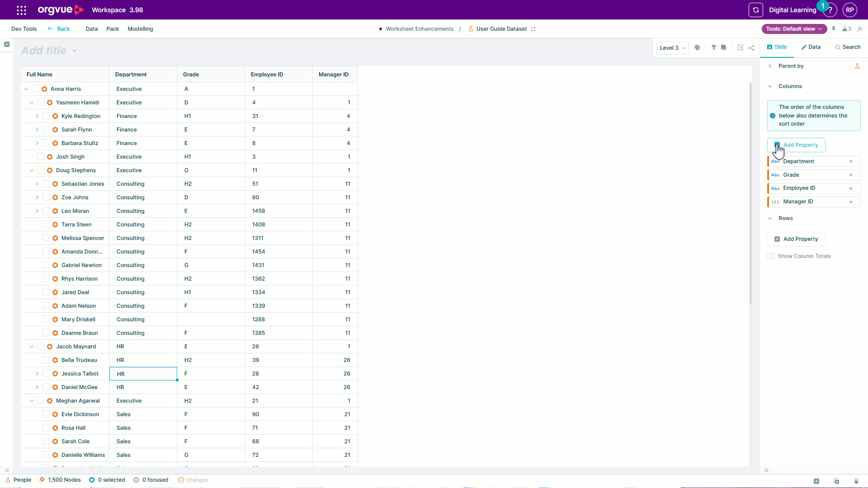The height and width of the screenshot is (488, 868).
Task: Collapse the Columns section
Action: pos(770,86)
